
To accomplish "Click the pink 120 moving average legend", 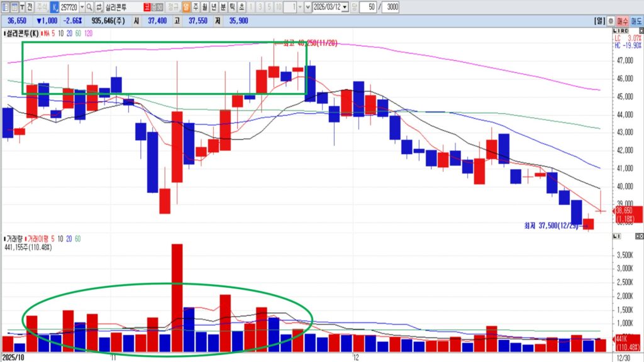I will point(88,33).
